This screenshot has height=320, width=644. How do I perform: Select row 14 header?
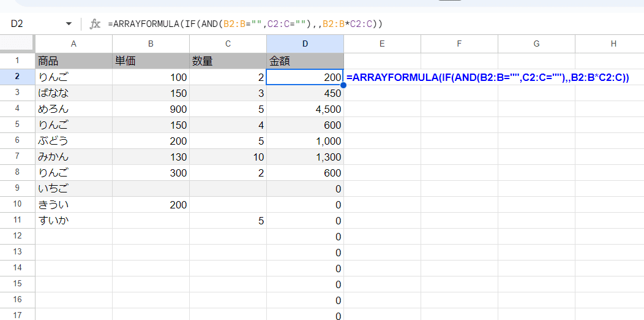pos(18,268)
